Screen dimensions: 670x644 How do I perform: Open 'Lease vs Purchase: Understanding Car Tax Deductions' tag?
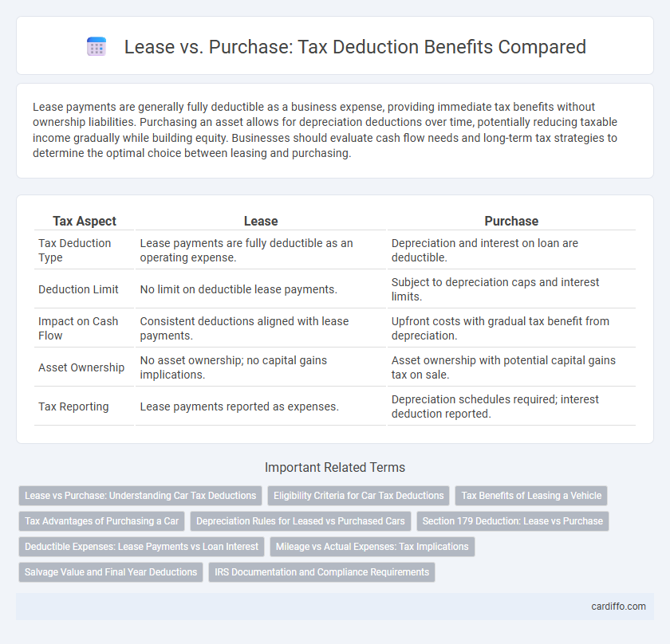(140, 496)
